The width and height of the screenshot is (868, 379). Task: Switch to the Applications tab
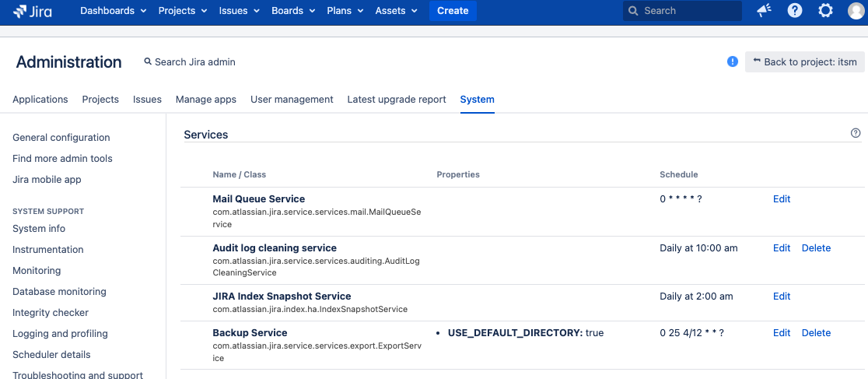40,99
